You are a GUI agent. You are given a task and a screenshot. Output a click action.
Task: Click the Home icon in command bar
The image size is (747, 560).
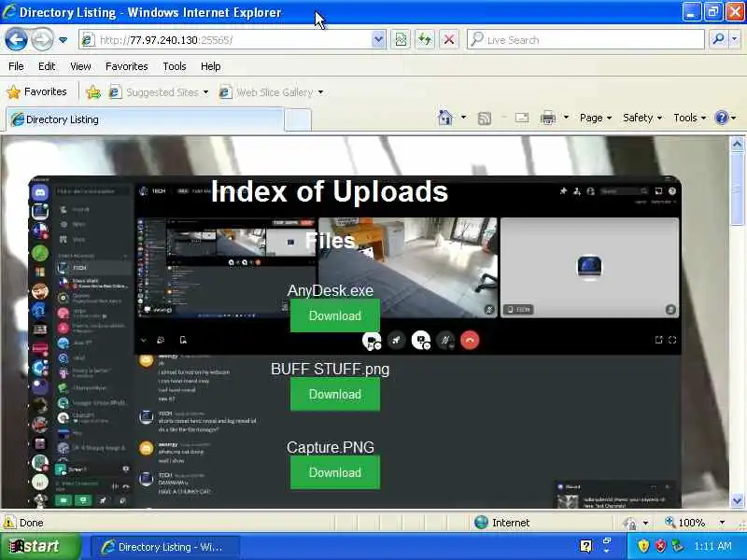[x=445, y=118]
